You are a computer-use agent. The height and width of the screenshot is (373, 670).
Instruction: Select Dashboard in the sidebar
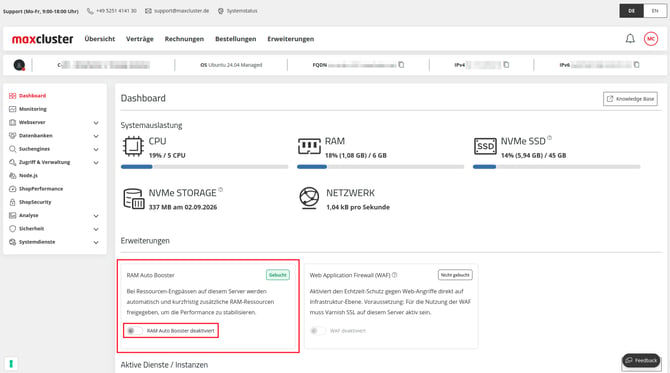pyautogui.click(x=32, y=96)
